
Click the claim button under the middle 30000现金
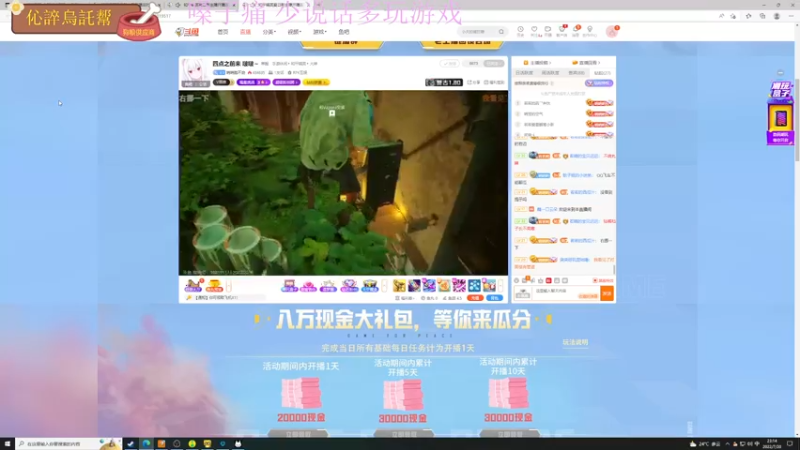(404, 434)
